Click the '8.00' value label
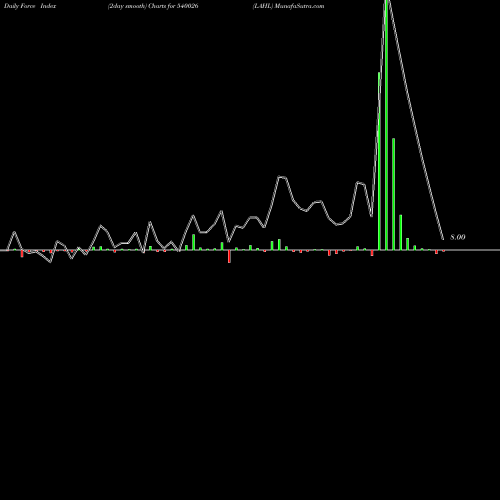 [x=458, y=237]
